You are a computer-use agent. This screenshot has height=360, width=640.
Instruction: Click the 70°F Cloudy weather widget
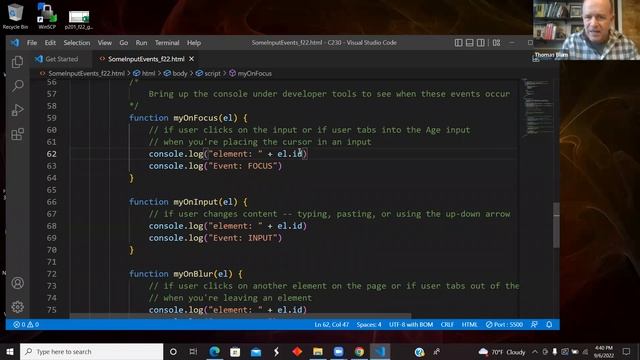pyautogui.click(x=501, y=351)
